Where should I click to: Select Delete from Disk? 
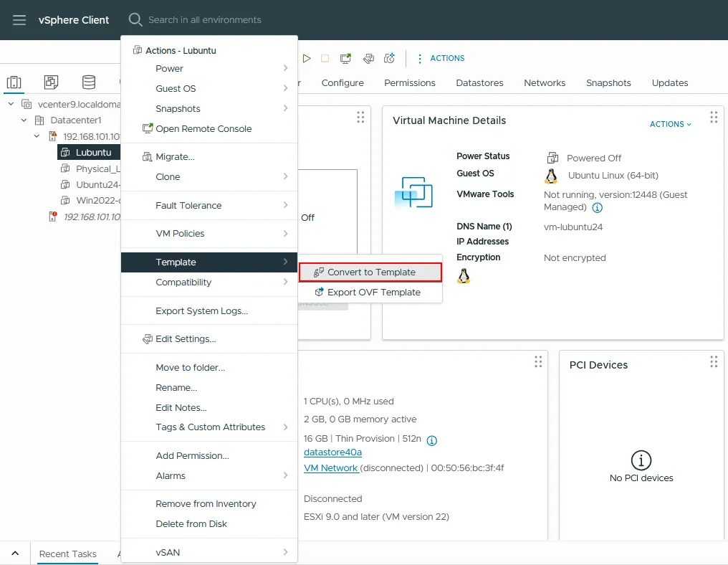[x=209, y=523]
